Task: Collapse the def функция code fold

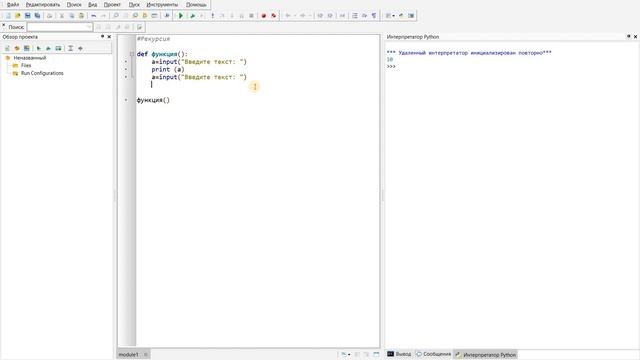Action: 131,54
